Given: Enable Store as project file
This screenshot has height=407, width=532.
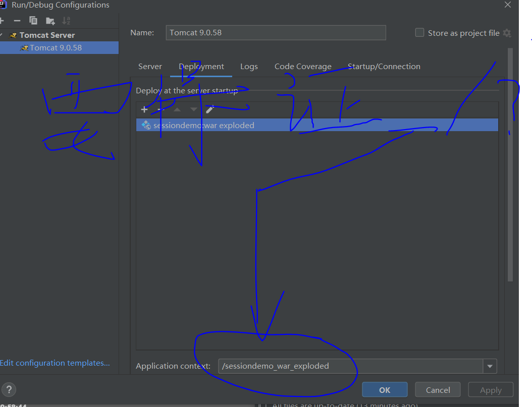Looking at the screenshot, I should click(x=420, y=33).
